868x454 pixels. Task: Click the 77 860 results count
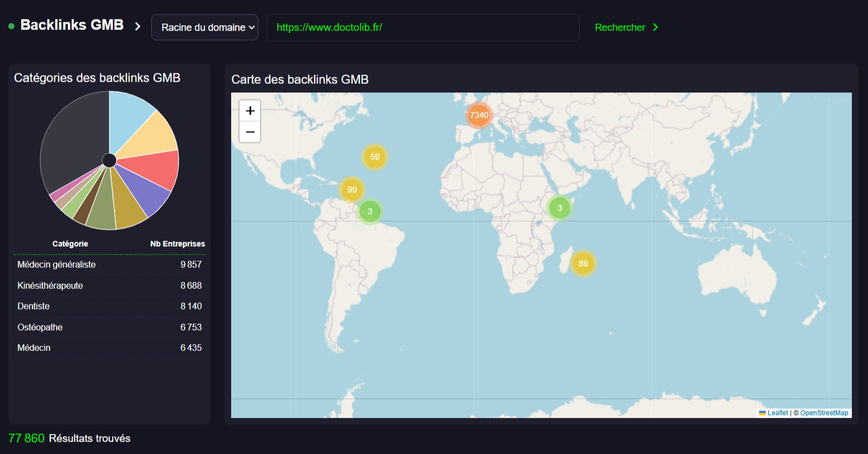point(27,438)
